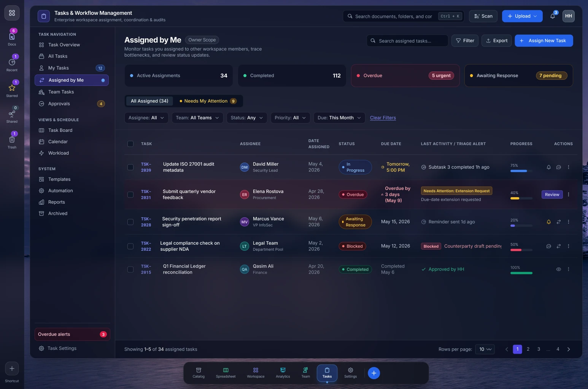Viewport: 588px width, 389px height.
Task: Click bell reminder icon for David Miller task
Action: 549,167
